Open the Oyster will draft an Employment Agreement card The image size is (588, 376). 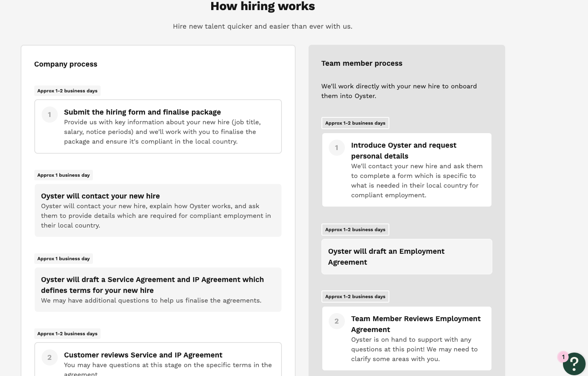(407, 257)
